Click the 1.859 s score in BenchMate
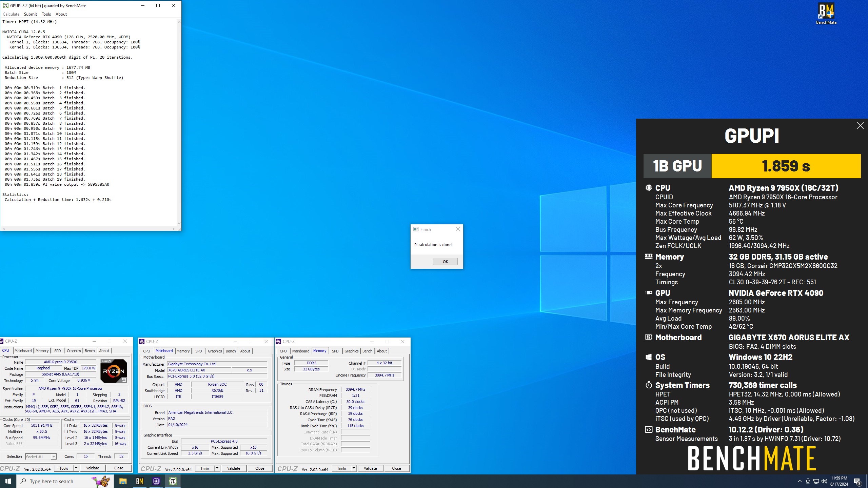Screen dimensions: 868x488 pos(786,166)
